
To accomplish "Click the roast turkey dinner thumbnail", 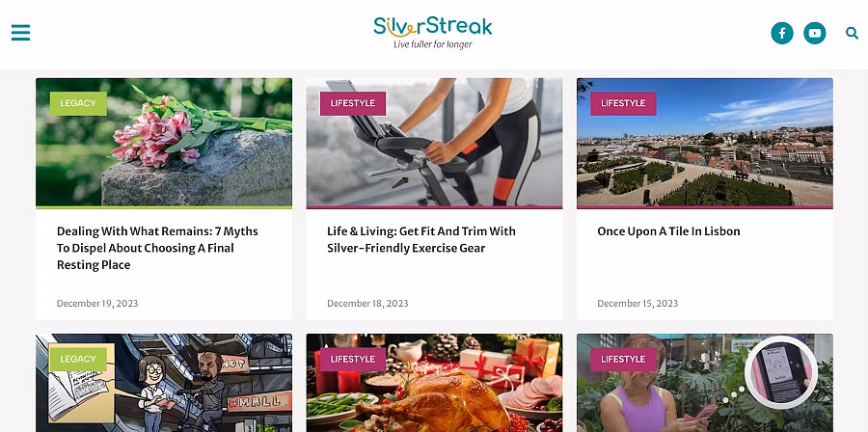I will point(434,383).
